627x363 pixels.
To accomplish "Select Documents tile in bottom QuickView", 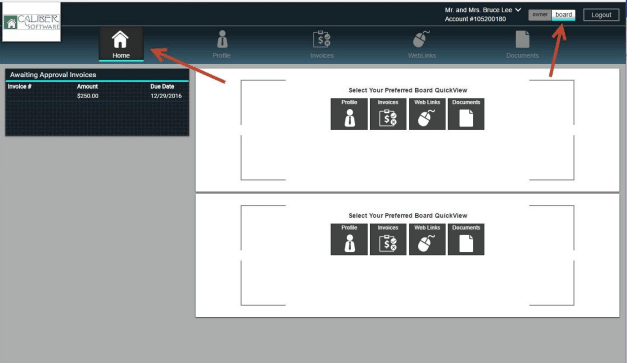I will point(466,239).
